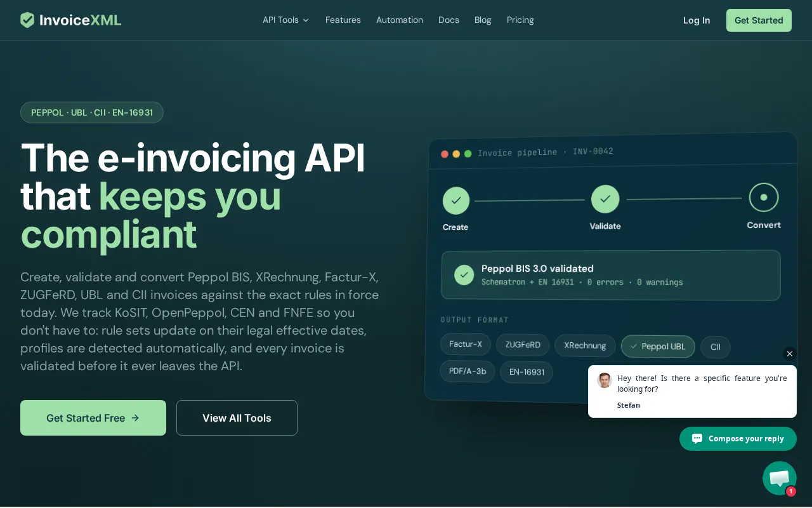Viewport: 812px width, 508px height.
Task: Go to the Features page
Action: pos(343,20)
